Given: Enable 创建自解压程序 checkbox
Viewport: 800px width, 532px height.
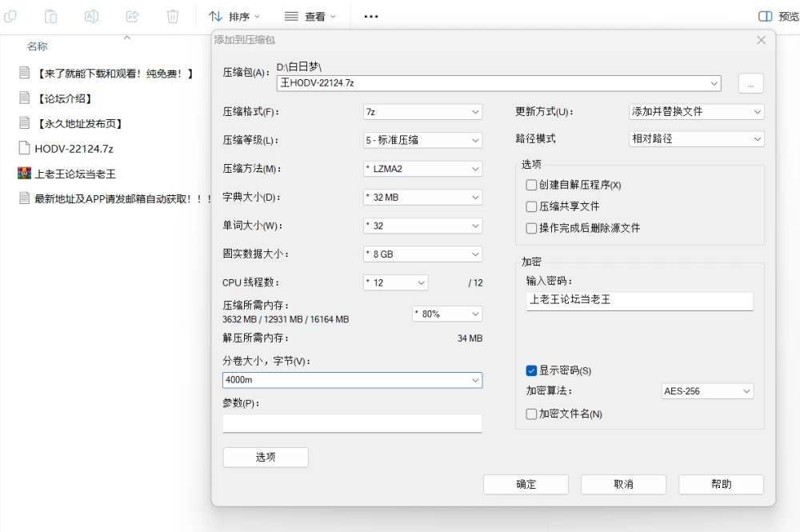Looking at the screenshot, I should point(531,185).
